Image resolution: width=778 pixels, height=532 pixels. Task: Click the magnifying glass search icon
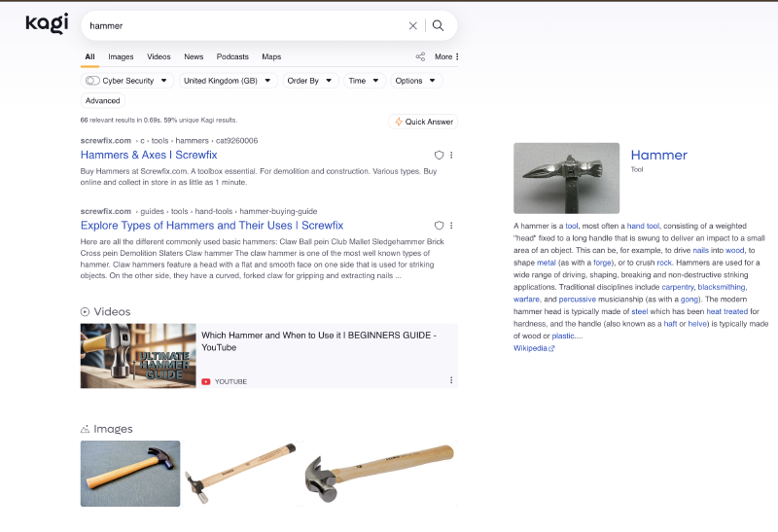pos(439,26)
